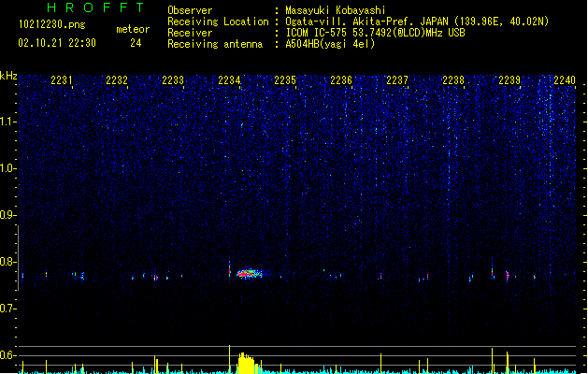Click the 2238 time marker

[x=453, y=80]
